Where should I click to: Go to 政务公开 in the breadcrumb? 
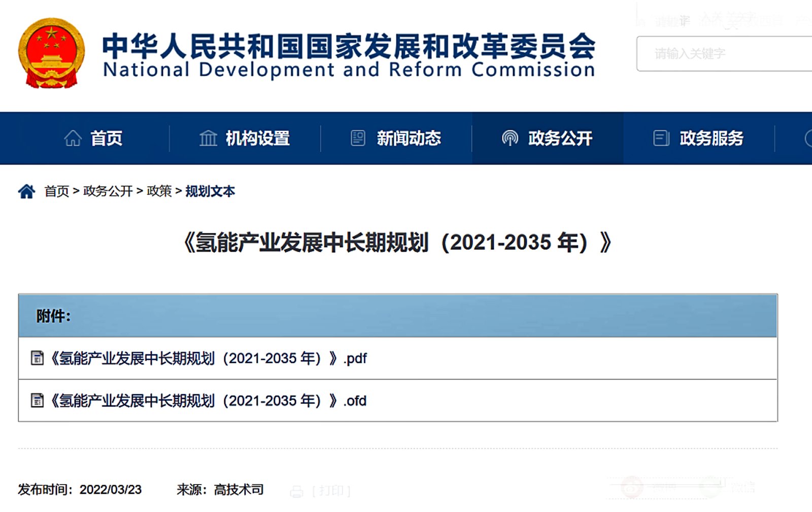click(x=108, y=191)
